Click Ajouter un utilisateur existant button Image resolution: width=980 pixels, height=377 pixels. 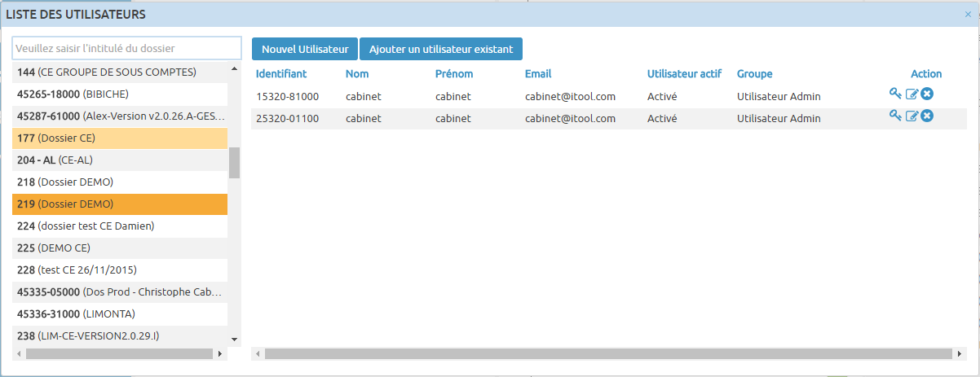(441, 49)
